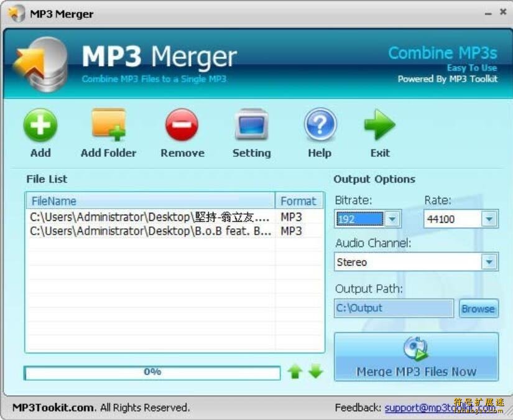Open the Help question mark icon
This screenshot has height=420, width=513.
pyautogui.click(x=320, y=124)
